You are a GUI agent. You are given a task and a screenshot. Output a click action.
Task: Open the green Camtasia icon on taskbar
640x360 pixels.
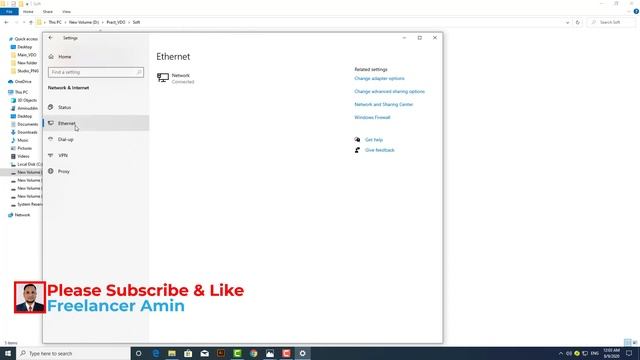coord(237,353)
